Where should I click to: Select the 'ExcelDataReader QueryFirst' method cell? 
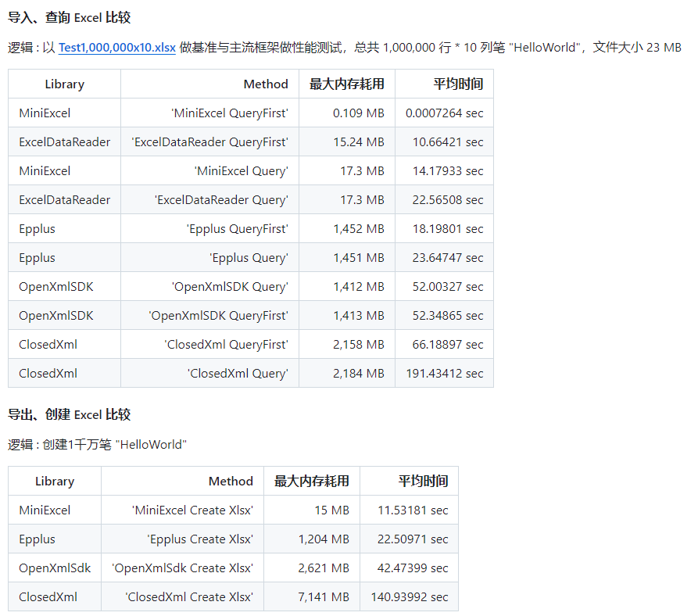click(209, 142)
